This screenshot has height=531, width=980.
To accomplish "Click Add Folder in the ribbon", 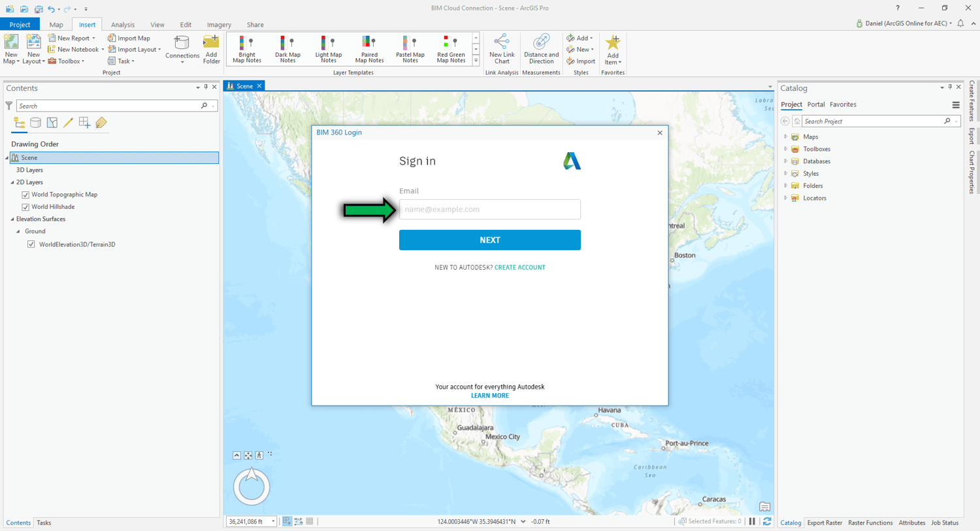I will tap(211, 49).
